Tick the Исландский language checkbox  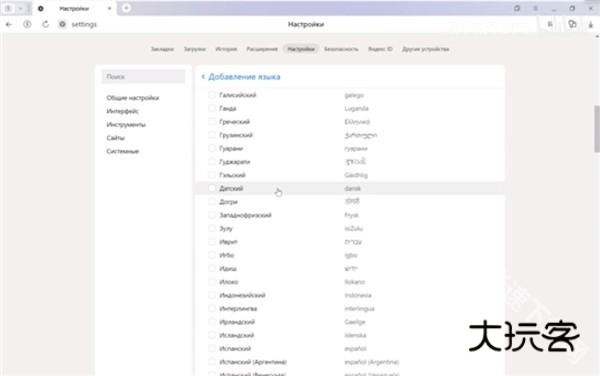tap(212, 335)
